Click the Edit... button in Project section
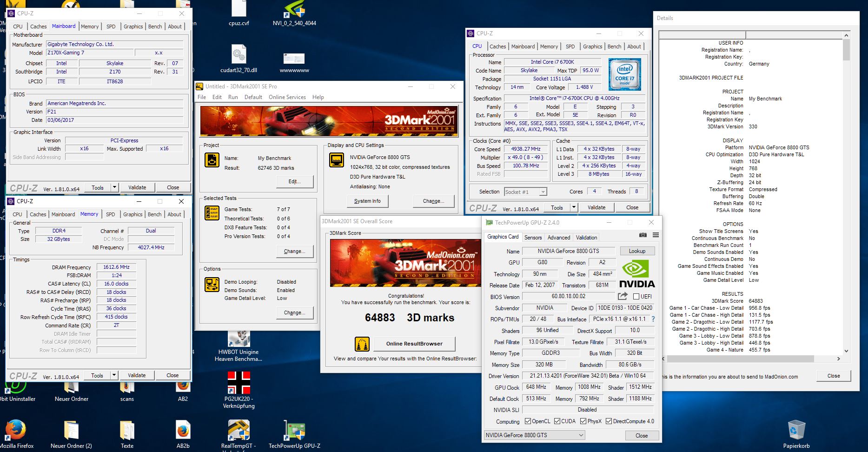The width and height of the screenshot is (868, 452). pyautogui.click(x=294, y=181)
